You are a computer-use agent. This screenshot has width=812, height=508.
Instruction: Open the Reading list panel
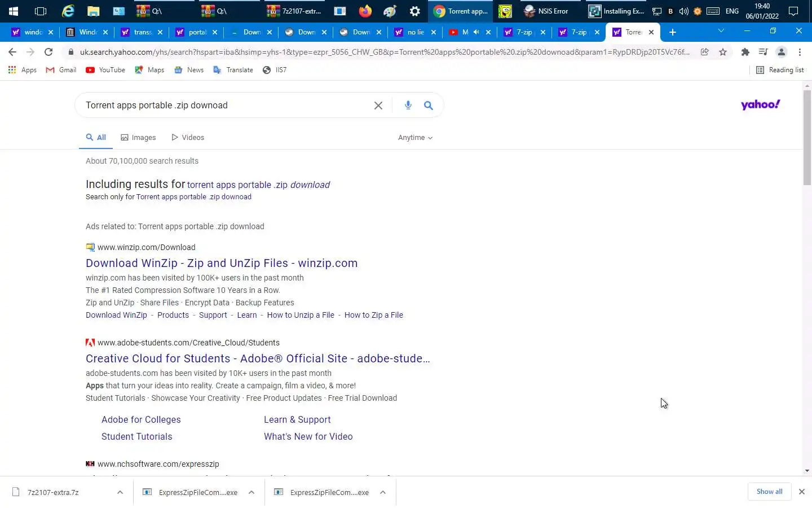coord(780,70)
